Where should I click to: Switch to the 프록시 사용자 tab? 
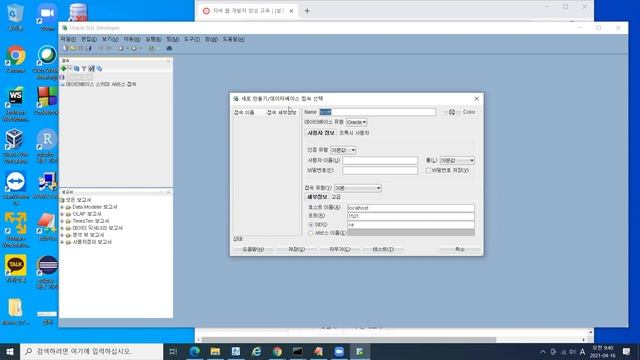click(x=354, y=133)
